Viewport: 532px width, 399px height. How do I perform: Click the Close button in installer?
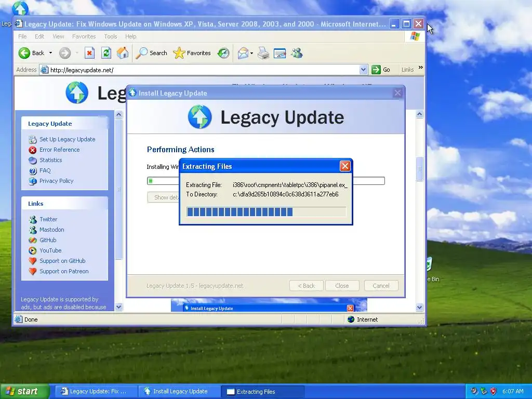pos(342,286)
